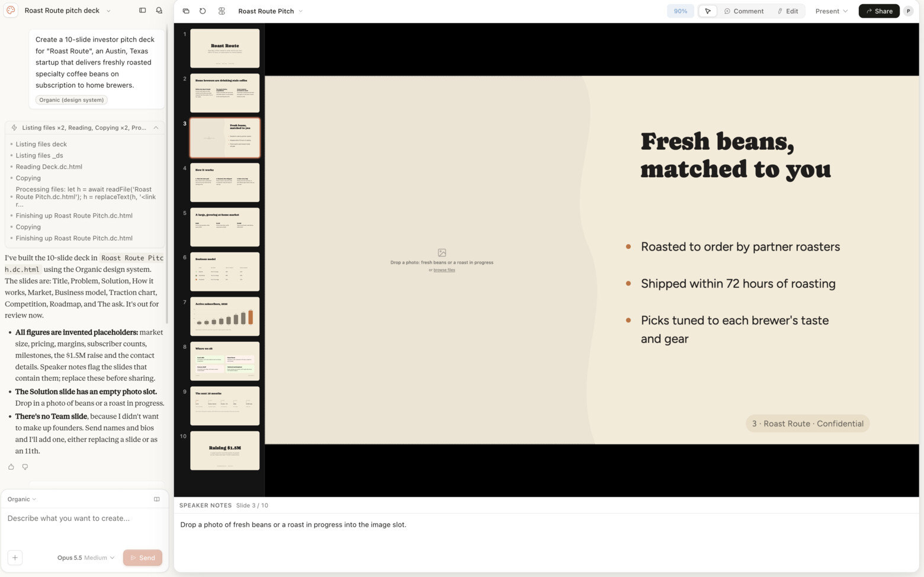Select slide 2 stale coffee problem thumbnail
The image size is (924, 577).
(x=224, y=93)
